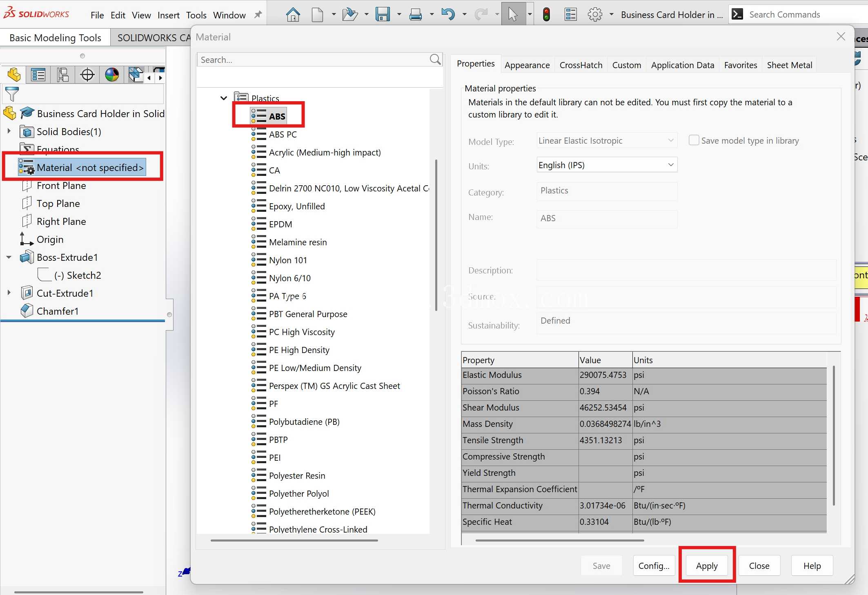Switch to the Appearance tab
The height and width of the screenshot is (595, 868).
click(527, 65)
